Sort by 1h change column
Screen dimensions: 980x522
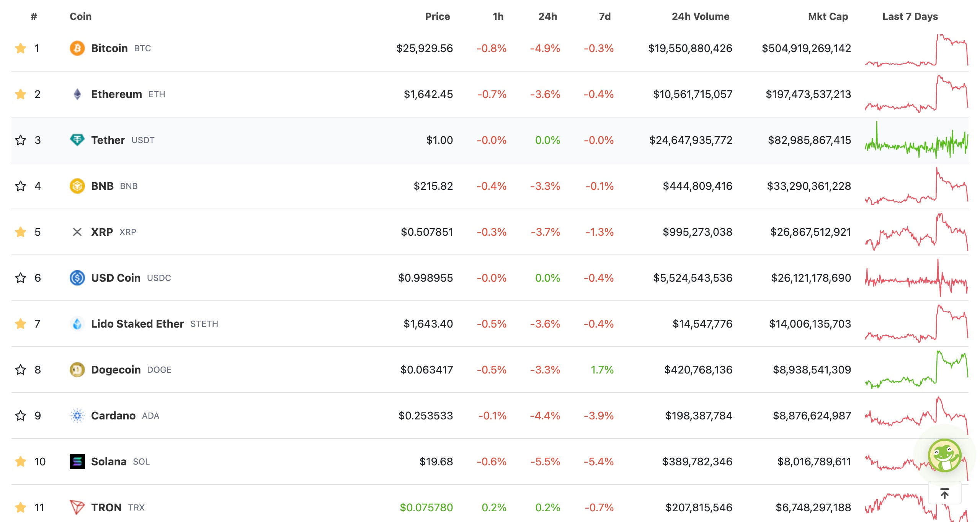coord(498,16)
